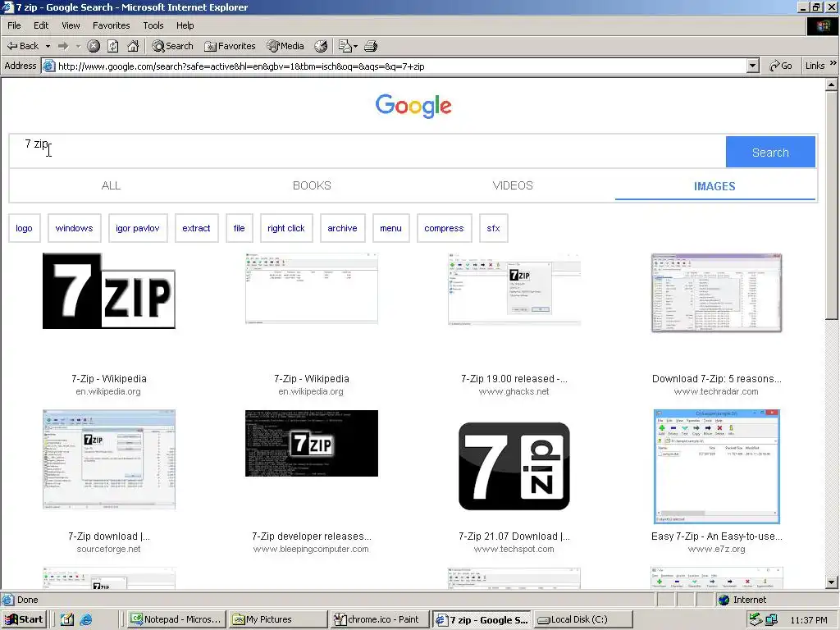The height and width of the screenshot is (630, 840).
Task: Click the network connection tray icon
Action: tap(771, 620)
